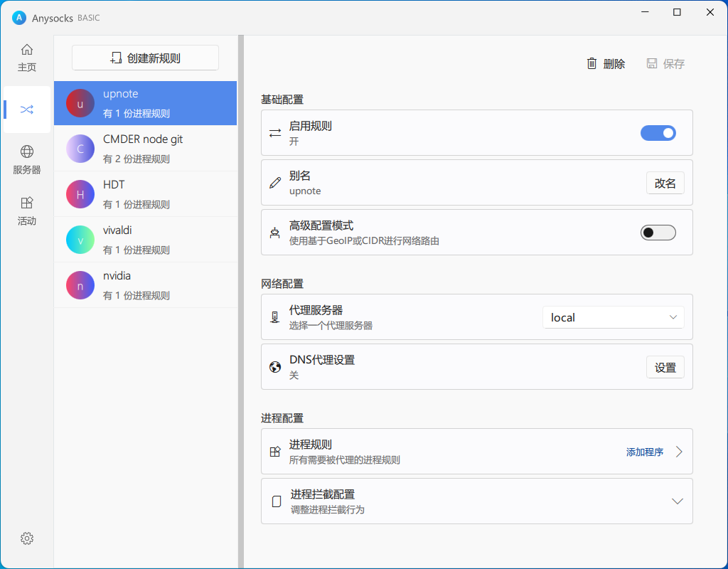728x569 pixels.
Task: Click the DNS 设置 button
Action: (665, 368)
